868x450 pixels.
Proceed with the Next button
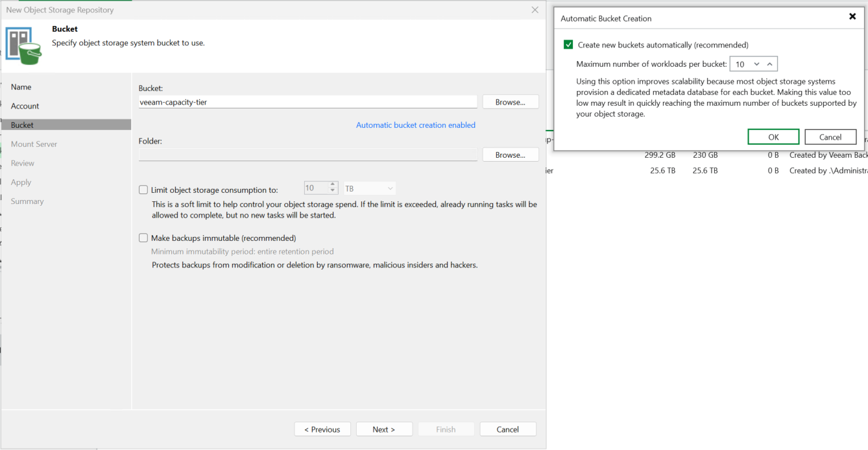[x=384, y=429]
